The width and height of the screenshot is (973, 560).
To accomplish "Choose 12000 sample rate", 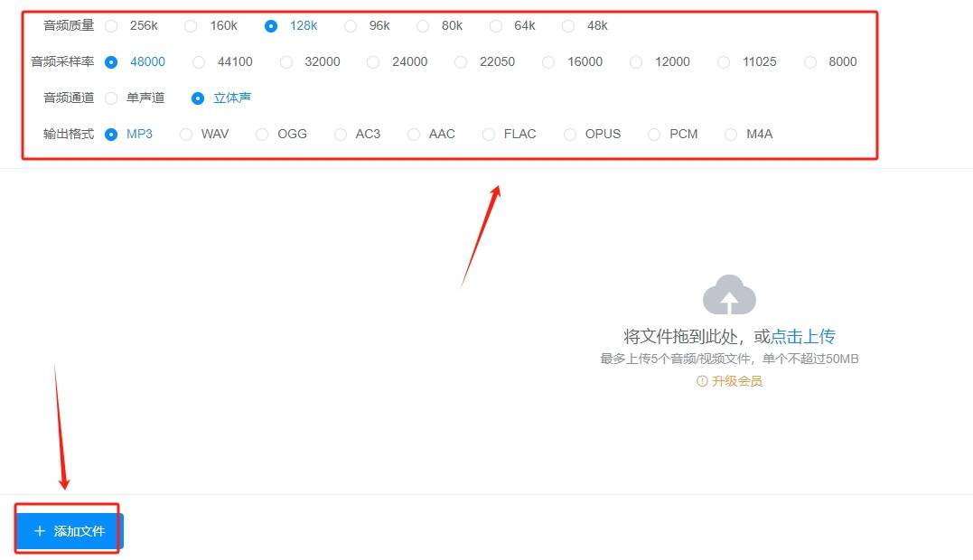I will click(x=635, y=62).
